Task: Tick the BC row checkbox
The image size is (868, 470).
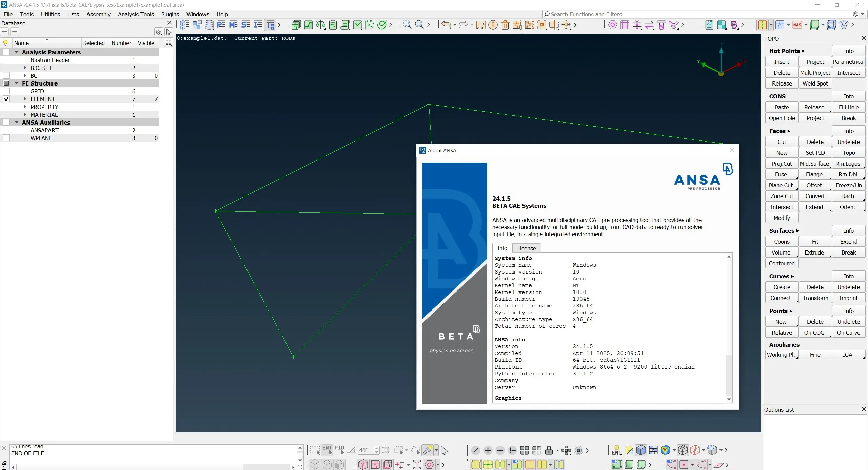Action: (x=6, y=76)
